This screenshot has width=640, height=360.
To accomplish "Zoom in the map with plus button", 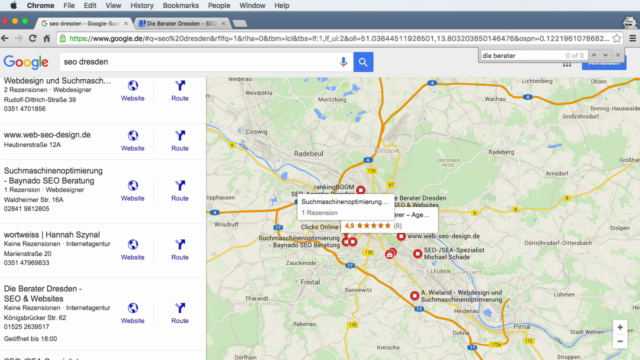I will click(620, 327).
